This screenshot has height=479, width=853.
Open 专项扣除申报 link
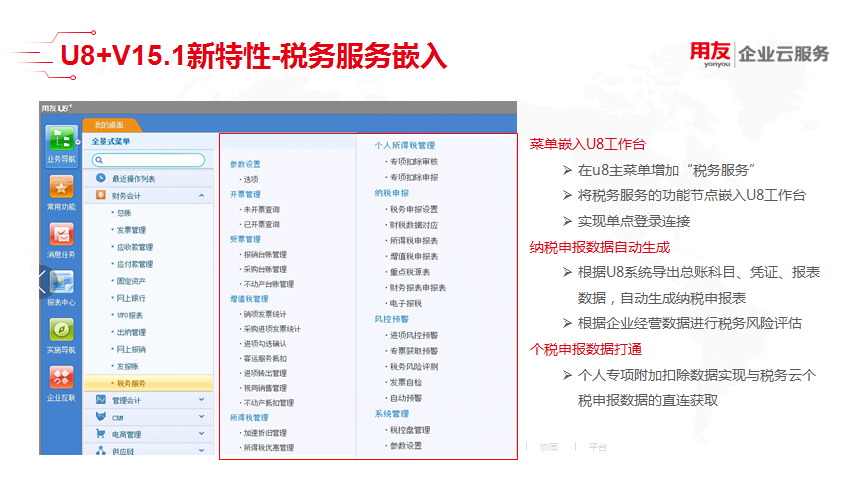(414, 177)
